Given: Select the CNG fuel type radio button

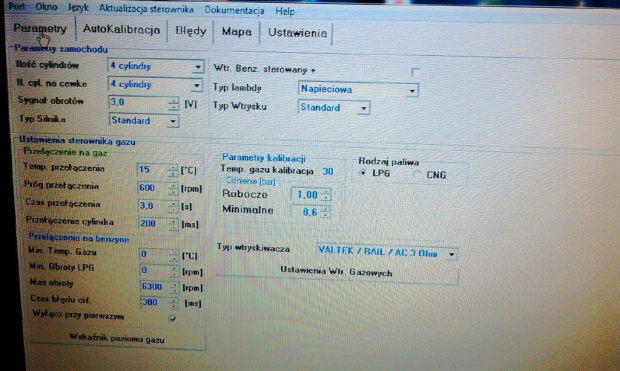Looking at the screenshot, I should (x=416, y=174).
